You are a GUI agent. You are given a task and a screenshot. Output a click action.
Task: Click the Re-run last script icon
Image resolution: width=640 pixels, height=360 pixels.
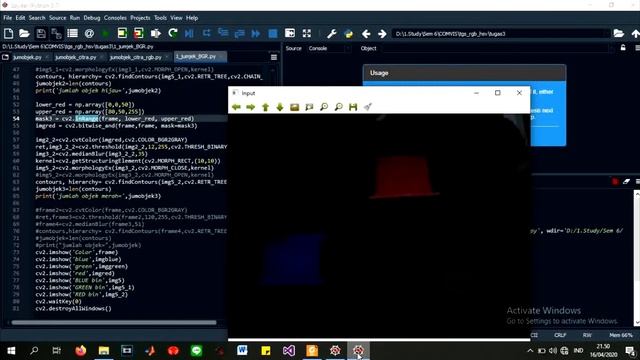pos(173,33)
